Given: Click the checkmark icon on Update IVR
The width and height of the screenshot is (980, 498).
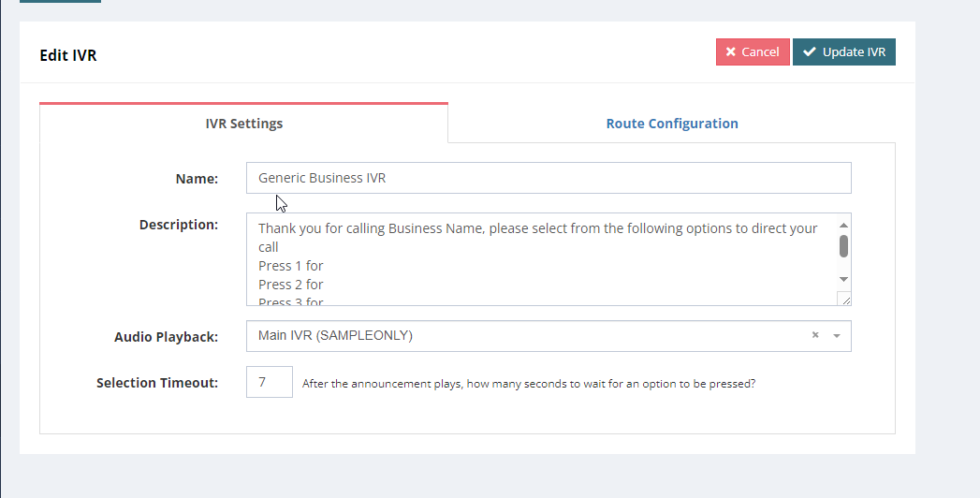Looking at the screenshot, I should click(x=810, y=52).
